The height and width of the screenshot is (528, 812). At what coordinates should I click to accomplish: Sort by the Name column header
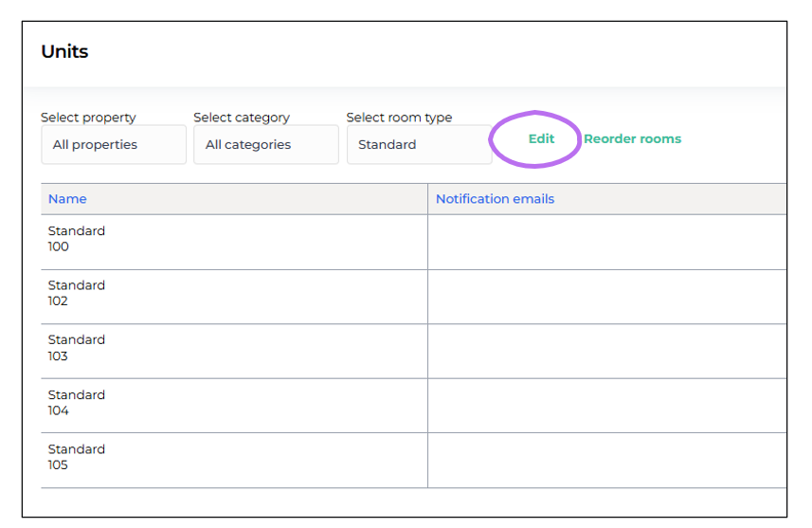(67, 199)
